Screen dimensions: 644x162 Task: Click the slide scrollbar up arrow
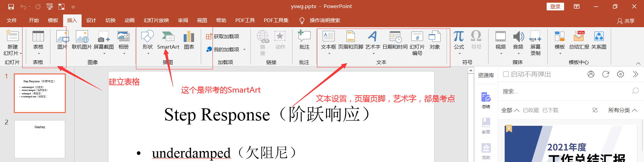pyautogui.click(x=471, y=70)
